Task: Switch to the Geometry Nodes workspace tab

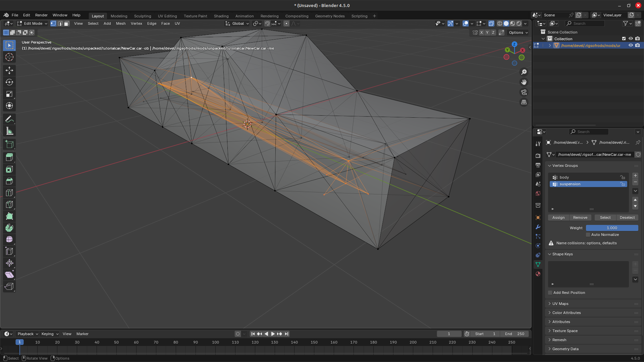Action: tap(330, 16)
